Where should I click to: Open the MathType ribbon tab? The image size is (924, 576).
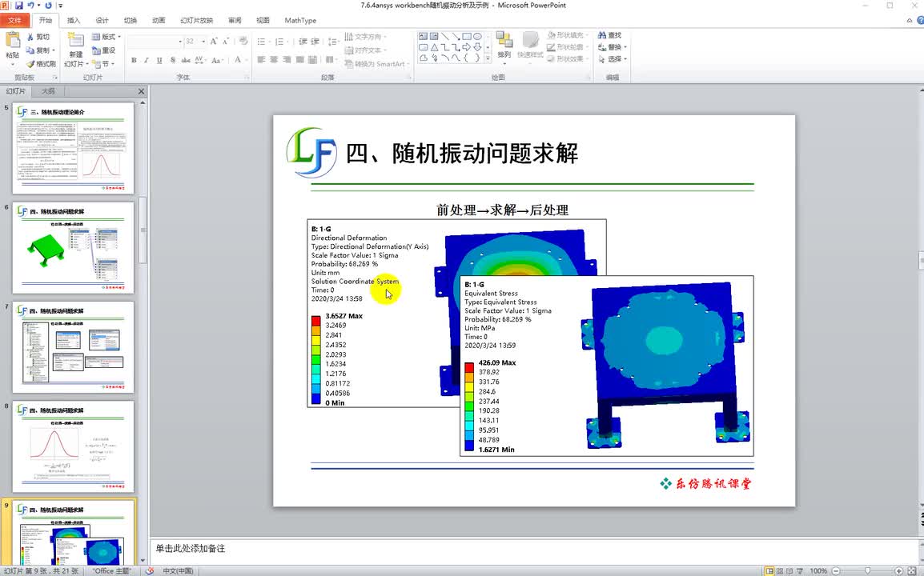[300, 20]
